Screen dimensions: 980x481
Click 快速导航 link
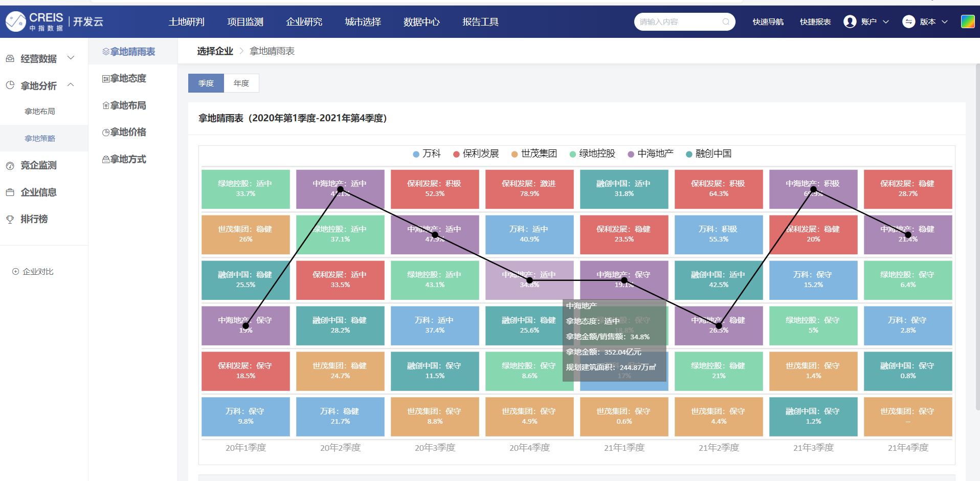point(768,22)
